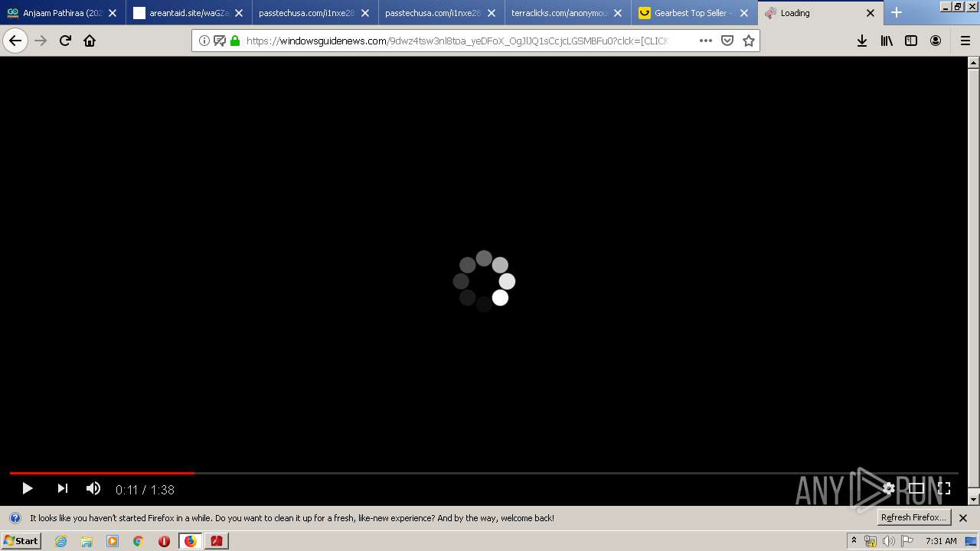This screenshot has height=551, width=980.
Task: Click the green padlock security icon
Action: [x=235, y=41]
